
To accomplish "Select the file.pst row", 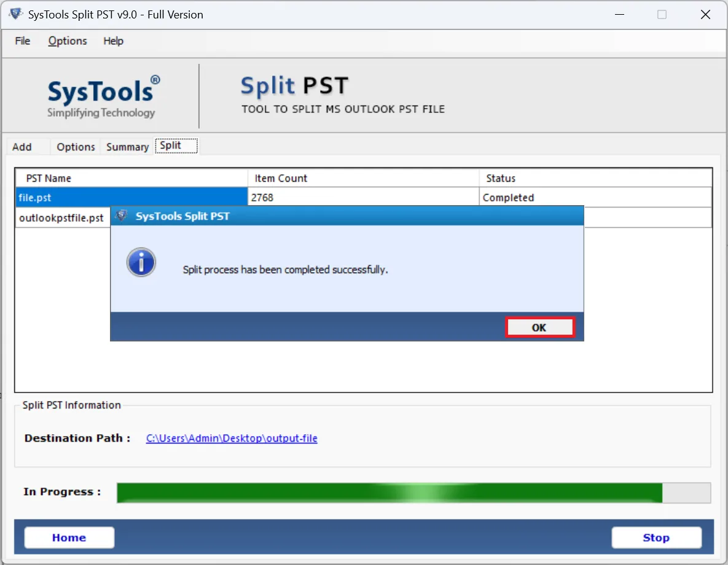I will 364,197.
